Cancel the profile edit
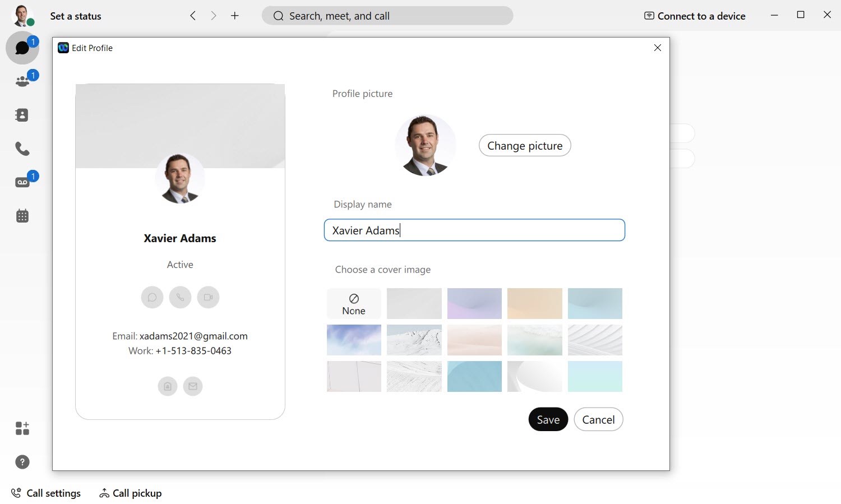Image resolution: width=841 pixels, height=504 pixels. click(598, 419)
